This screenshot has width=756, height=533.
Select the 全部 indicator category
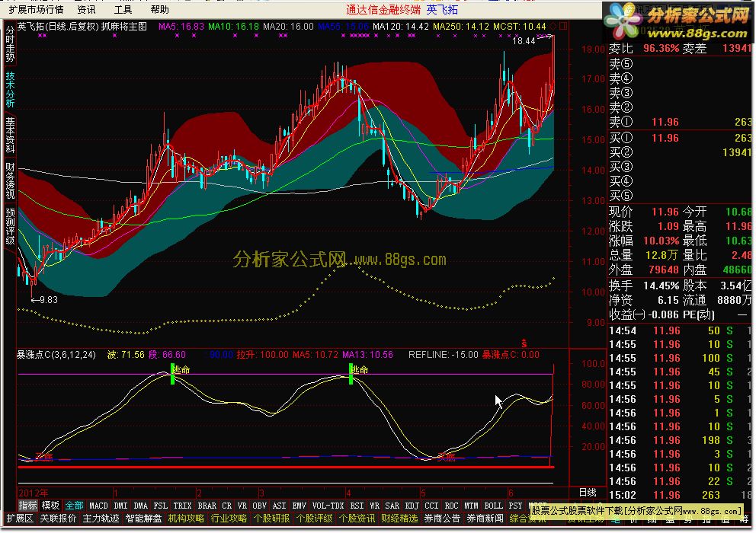click(74, 506)
